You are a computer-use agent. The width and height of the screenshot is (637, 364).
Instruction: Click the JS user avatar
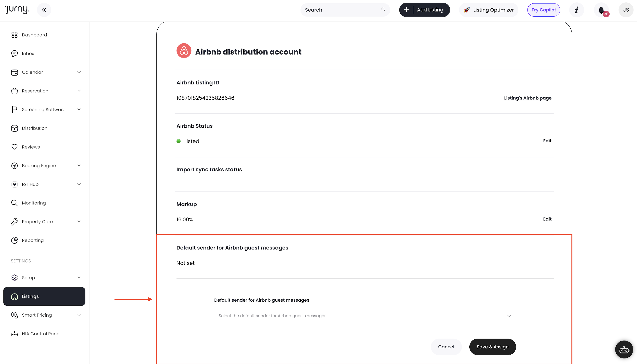(626, 10)
